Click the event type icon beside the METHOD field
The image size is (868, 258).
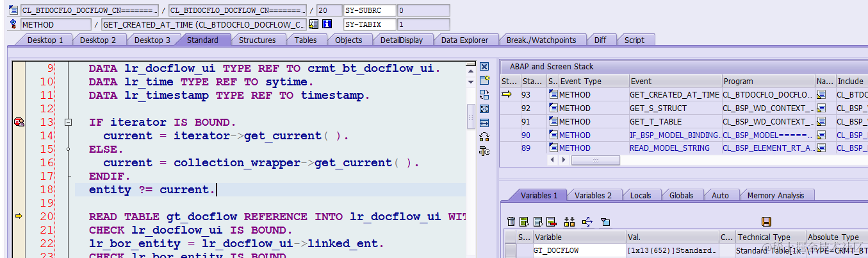pos(13,24)
